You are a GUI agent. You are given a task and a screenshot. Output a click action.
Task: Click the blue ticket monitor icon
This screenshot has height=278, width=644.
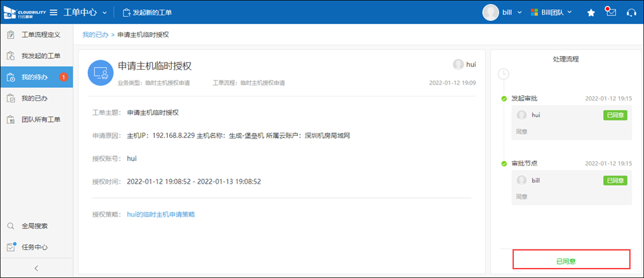pyautogui.click(x=101, y=72)
